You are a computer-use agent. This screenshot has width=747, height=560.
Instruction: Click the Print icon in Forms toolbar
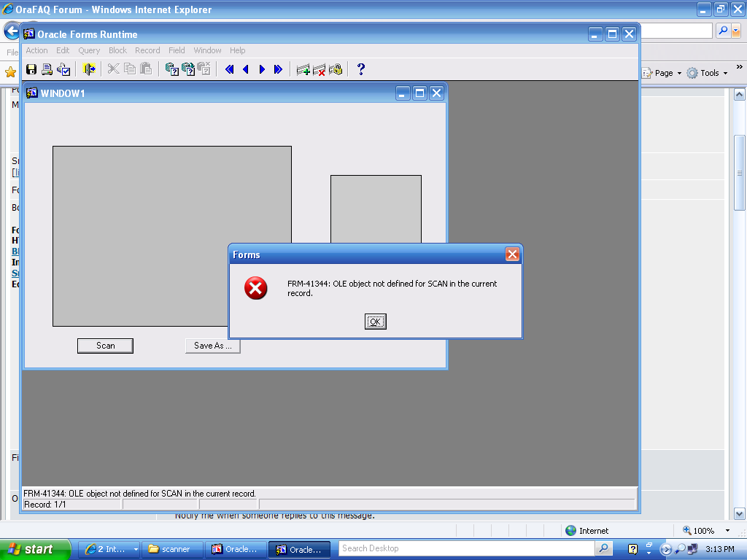(x=47, y=69)
